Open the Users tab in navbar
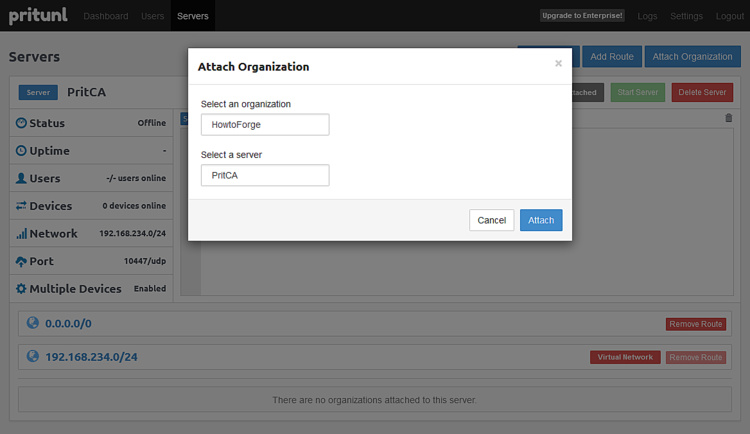750x434 pixels. 152,16
